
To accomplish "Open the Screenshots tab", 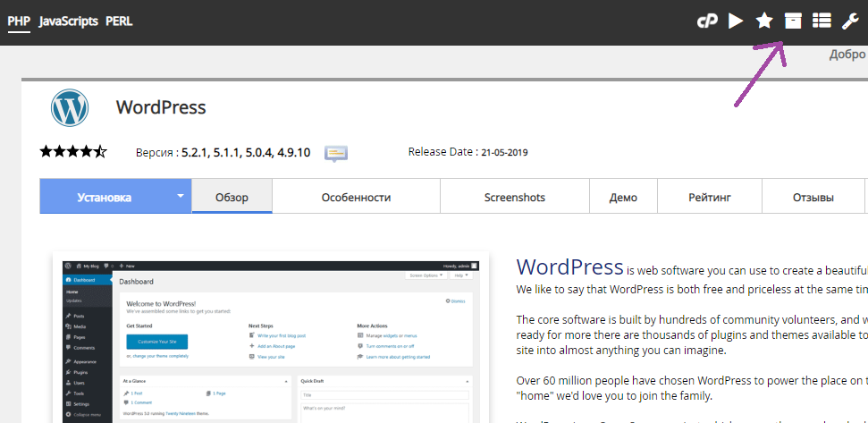I will [514, 197].
